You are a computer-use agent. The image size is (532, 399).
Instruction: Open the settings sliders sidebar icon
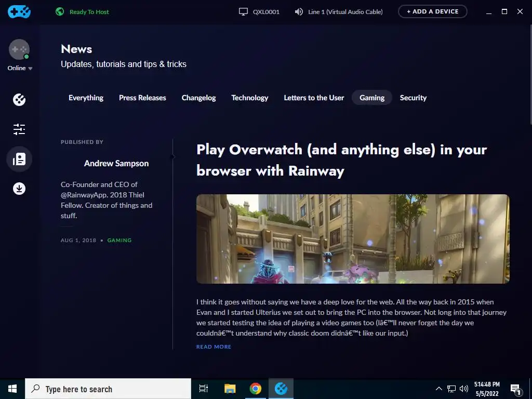[x=19, y=129]
